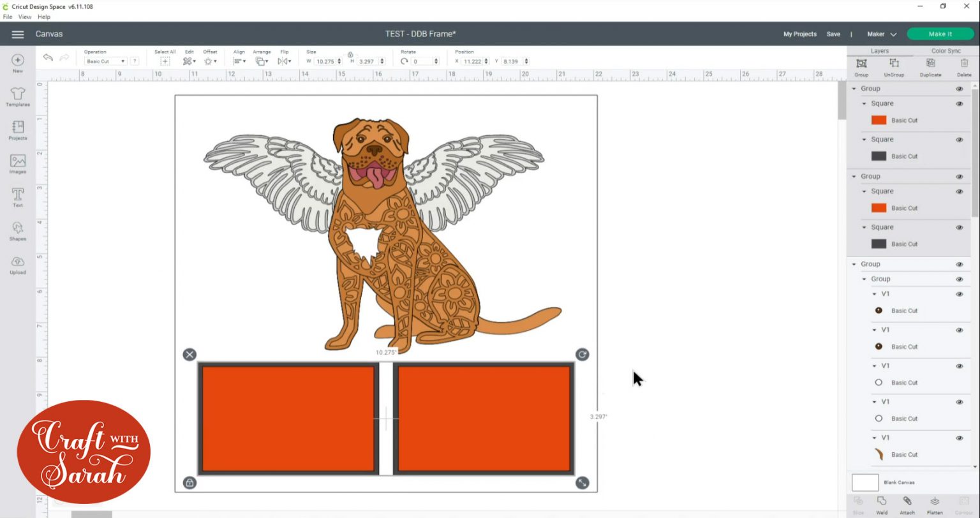
Task: Click the Undo arrow
Action: click(48, 58)
